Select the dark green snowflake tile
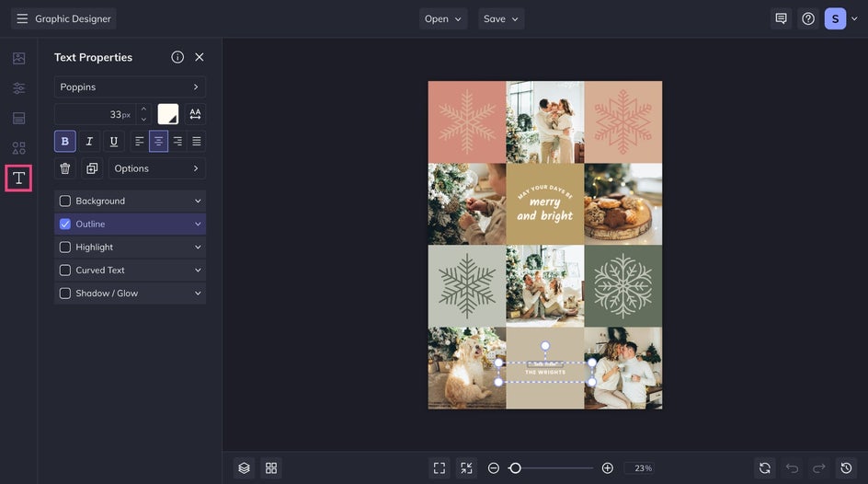The width and height of the screenshot is (868, 484). pyautogui.click(x=622, y=286)
